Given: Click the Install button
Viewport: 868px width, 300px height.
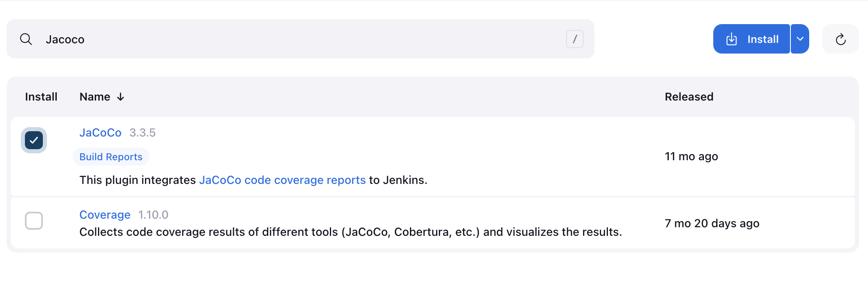Looking at the screenshot, I should [752, 39].
